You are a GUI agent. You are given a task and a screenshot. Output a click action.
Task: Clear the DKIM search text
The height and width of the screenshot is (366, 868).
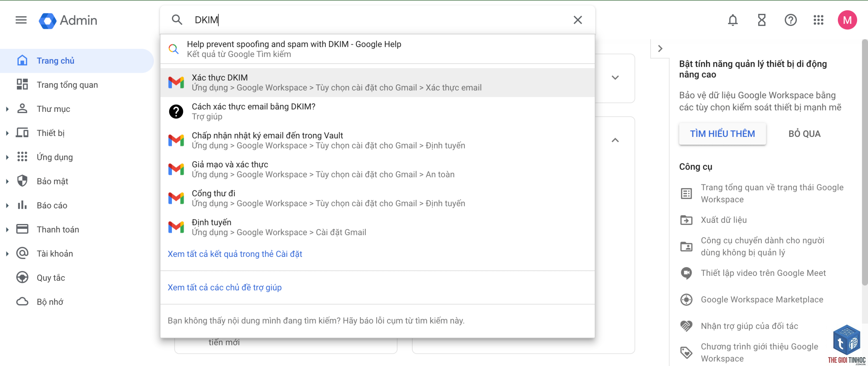578,20
